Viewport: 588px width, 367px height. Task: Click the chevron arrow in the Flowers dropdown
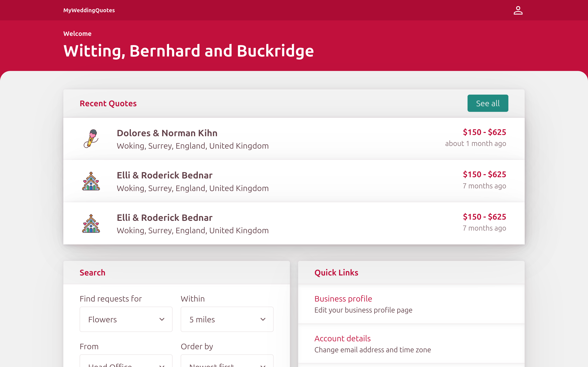162,319
